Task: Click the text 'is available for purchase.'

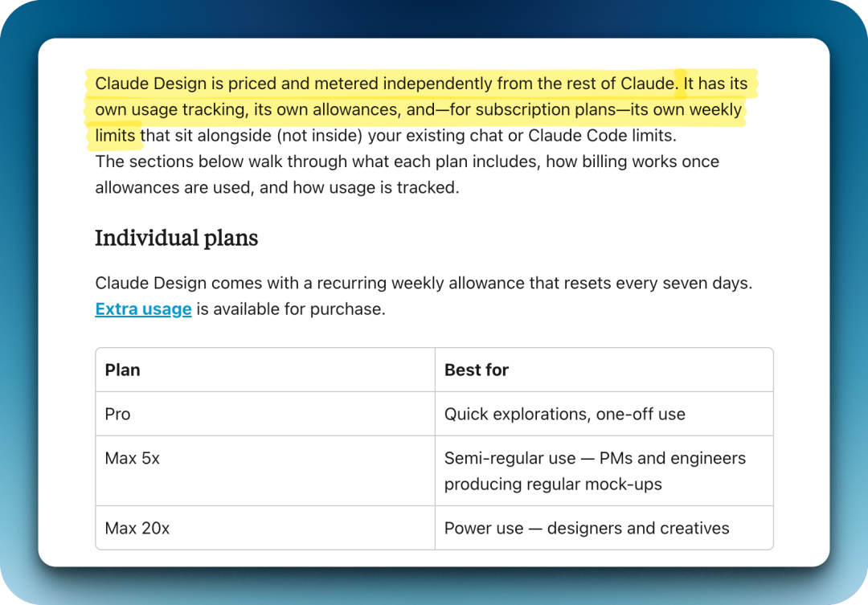Action: pos(291,309)
